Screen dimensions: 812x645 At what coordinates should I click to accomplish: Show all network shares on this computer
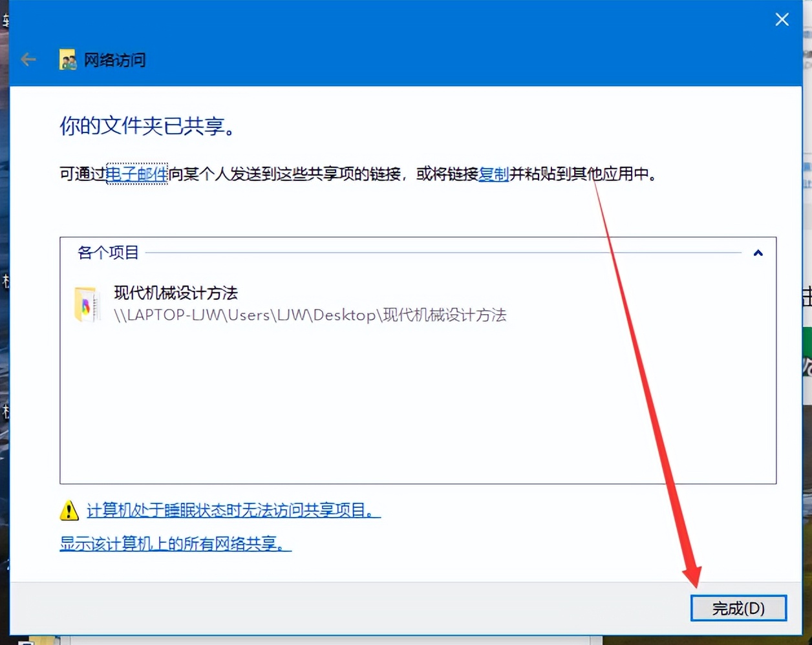[x=175, y=545]
